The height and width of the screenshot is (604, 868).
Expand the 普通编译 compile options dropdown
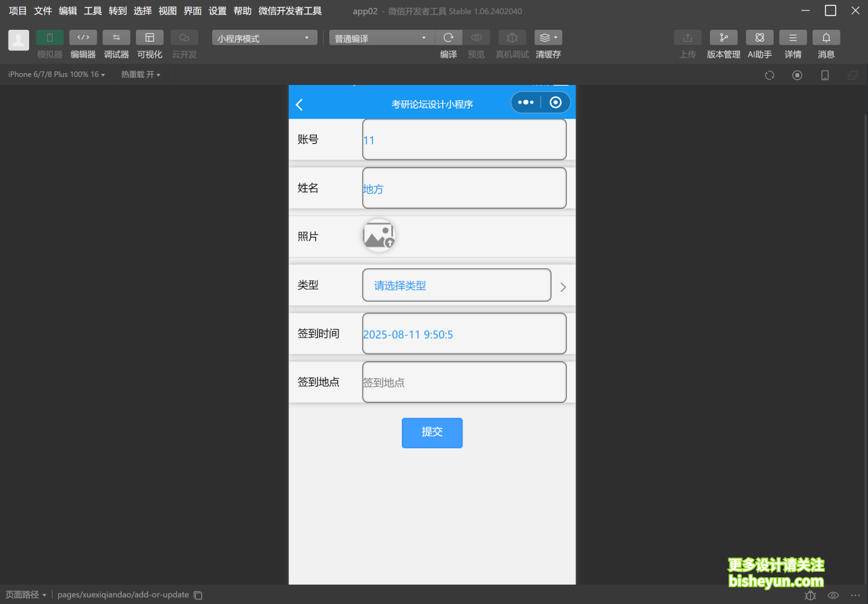tap(381, 37)
